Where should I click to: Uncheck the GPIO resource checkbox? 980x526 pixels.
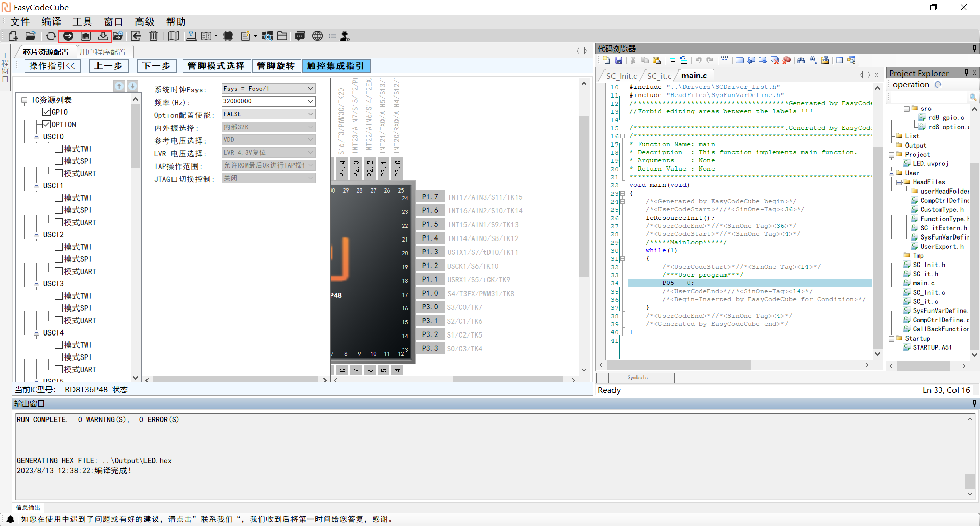pyautogui.click(x=46, y=112)
